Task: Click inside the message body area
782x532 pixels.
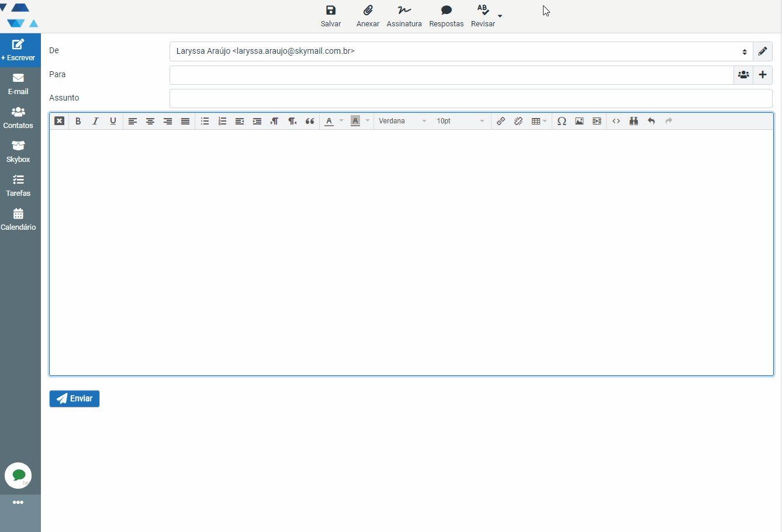Action: [x=411, y=252]
